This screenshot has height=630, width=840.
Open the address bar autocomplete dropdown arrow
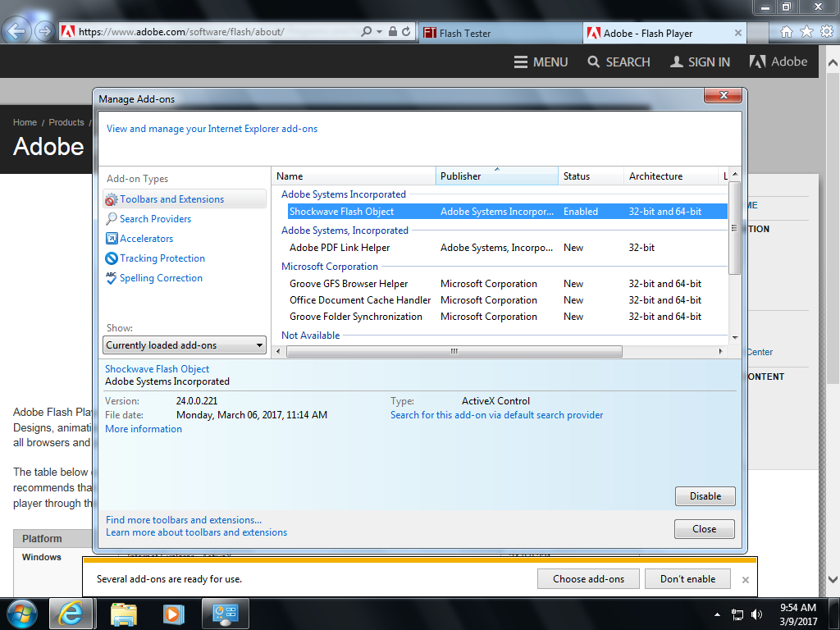pos(379,32)
